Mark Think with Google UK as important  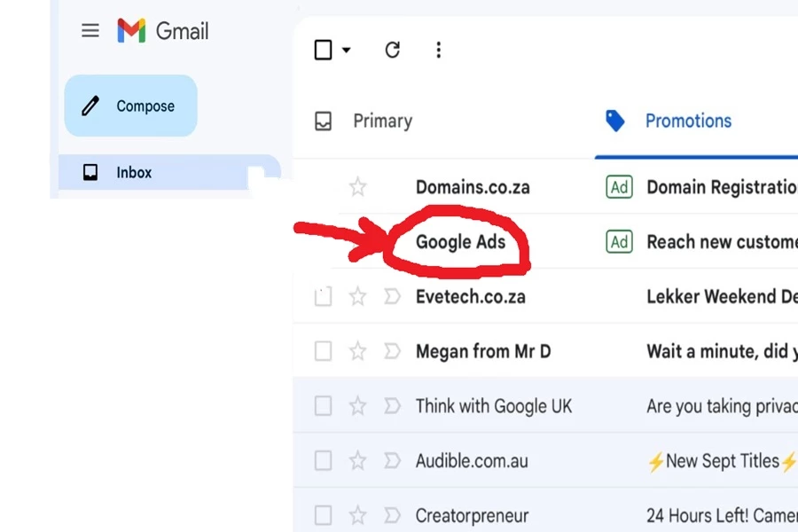coord(392,406)
